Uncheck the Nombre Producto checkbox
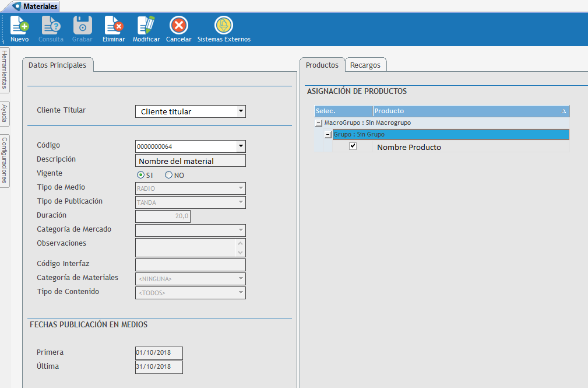Image resolution: width=588 pixels, height=388 pixels. [x=353, y=146]
